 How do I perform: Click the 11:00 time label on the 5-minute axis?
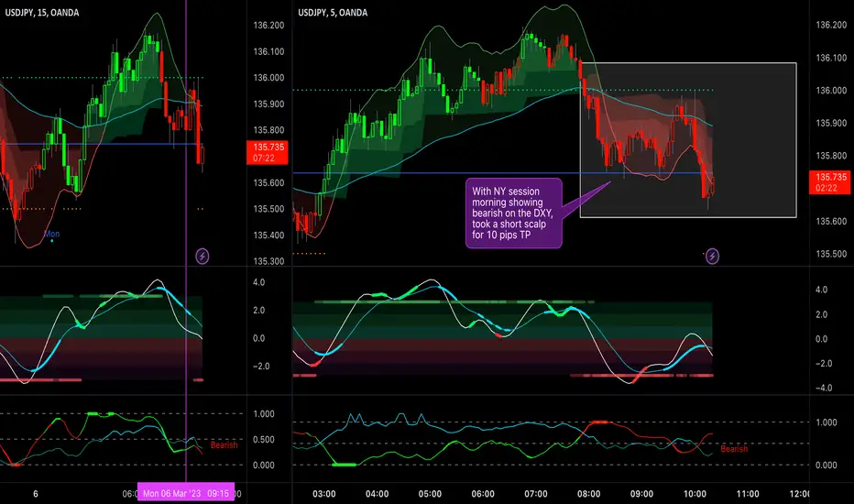click(x=748, y=494)
